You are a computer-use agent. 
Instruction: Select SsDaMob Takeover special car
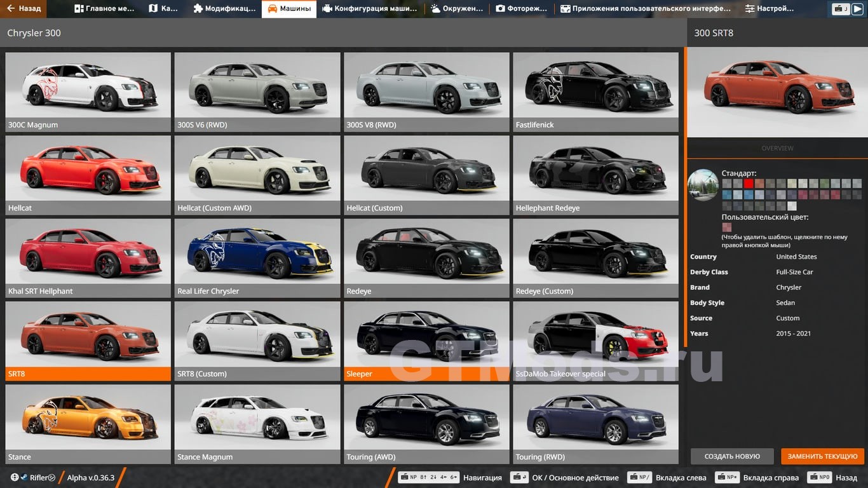pyautogui.click(x=595, y=341)
